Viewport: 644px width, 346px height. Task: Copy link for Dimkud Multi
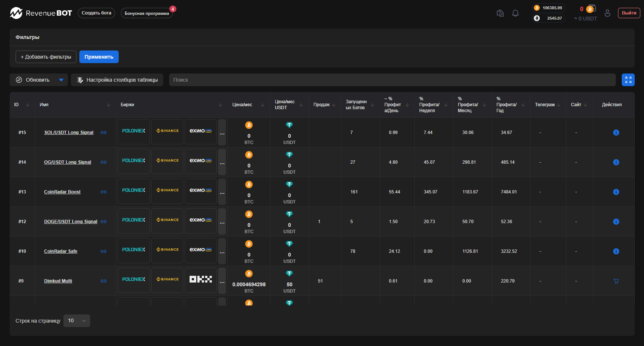[103, 281]
